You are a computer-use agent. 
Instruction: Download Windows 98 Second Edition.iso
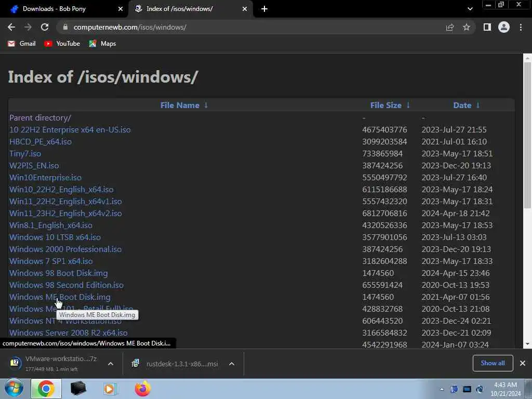[x=66, y=285]
